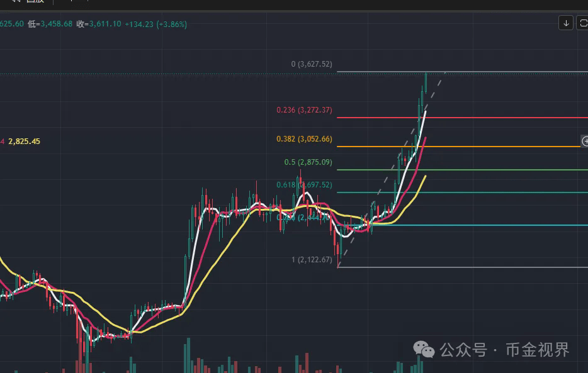Click the rounded-square fullscreen icon
Screen dimensions: 588x373
(582, 23)
